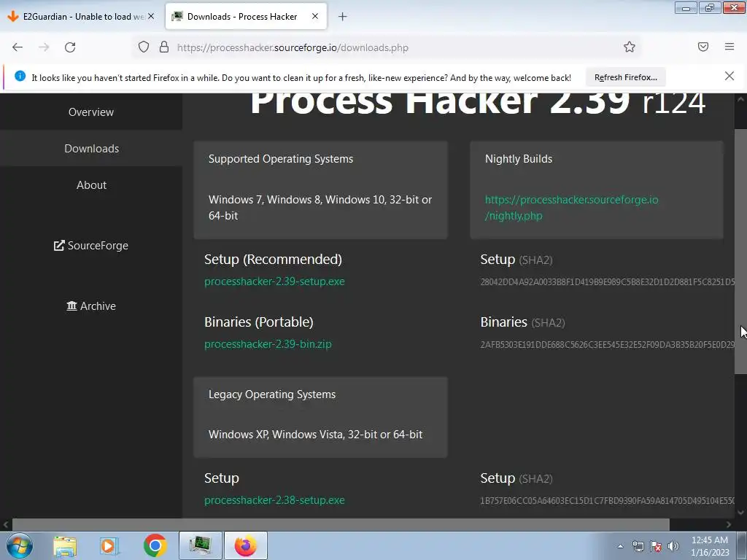Open a new tab with the plus button

tap(343, 17)
